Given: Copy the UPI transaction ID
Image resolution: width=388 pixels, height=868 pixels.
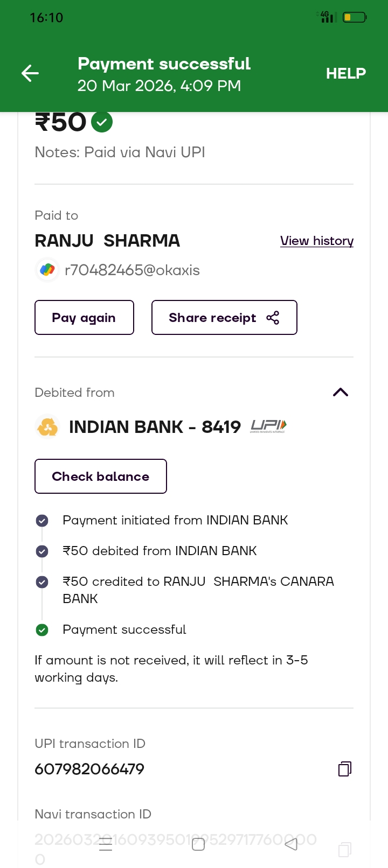Looking at the screenshot, I should pos(345,768).
